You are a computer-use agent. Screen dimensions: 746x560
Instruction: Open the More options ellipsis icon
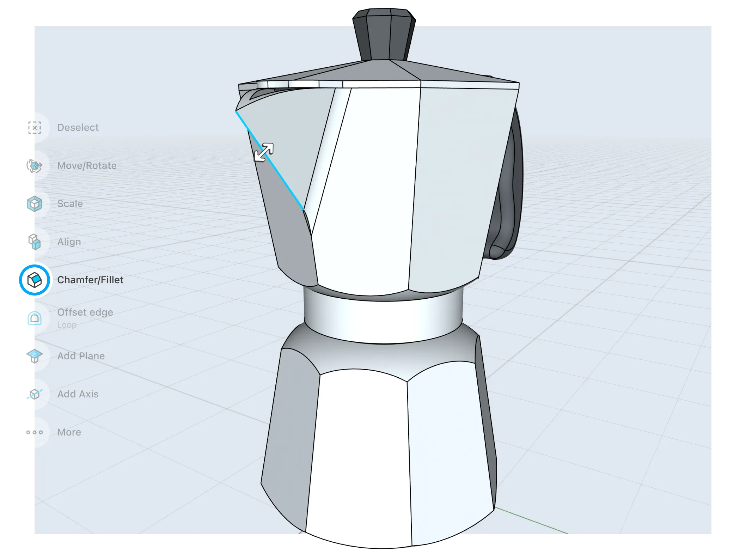point(34,432)
